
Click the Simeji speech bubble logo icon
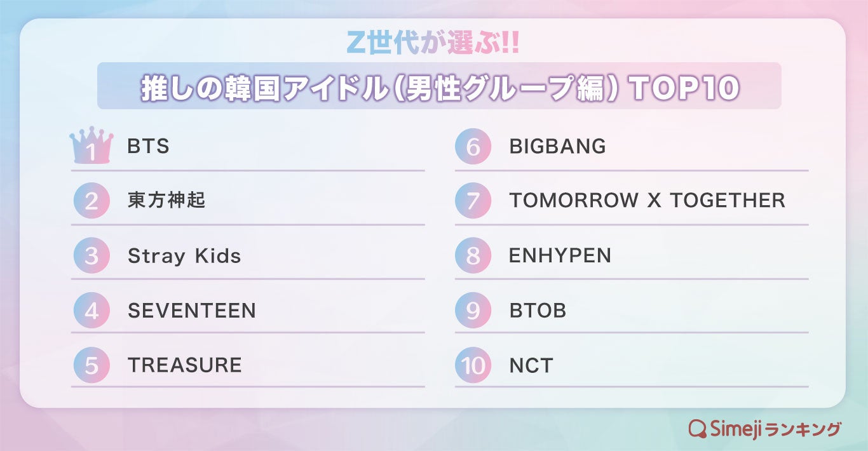(x=698, y=429)
